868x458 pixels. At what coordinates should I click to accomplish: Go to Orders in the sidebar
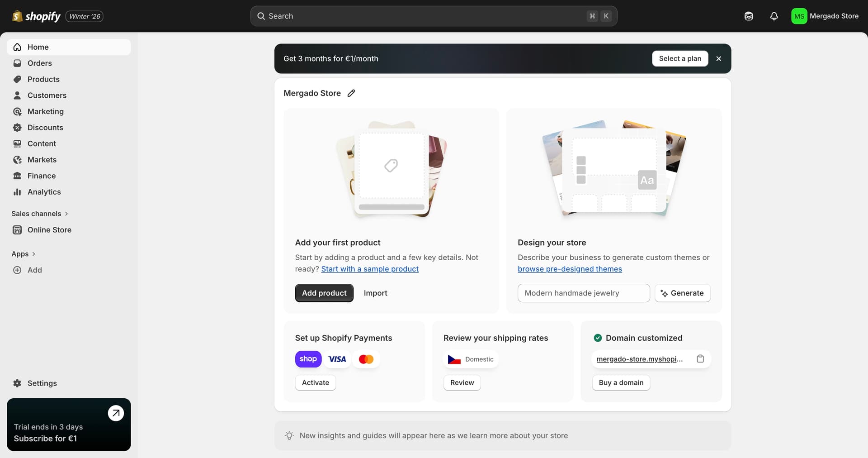[x=40, y=63]
